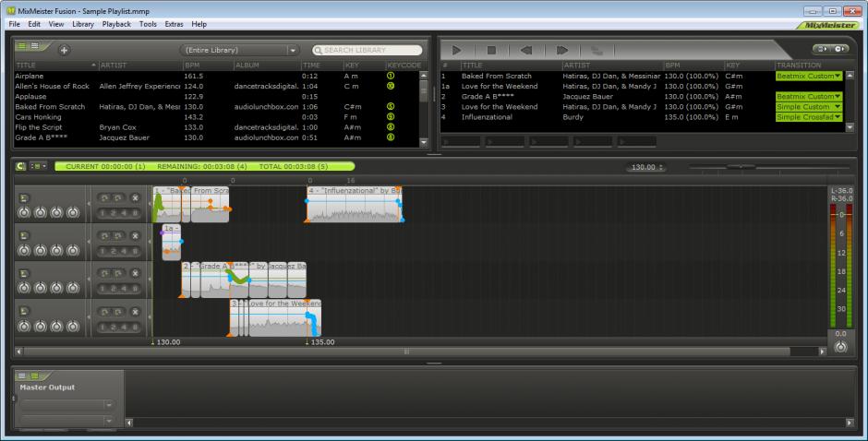Remove track holding Grade A B**** clip
This screenshot has width=868, height=441.
135,273
